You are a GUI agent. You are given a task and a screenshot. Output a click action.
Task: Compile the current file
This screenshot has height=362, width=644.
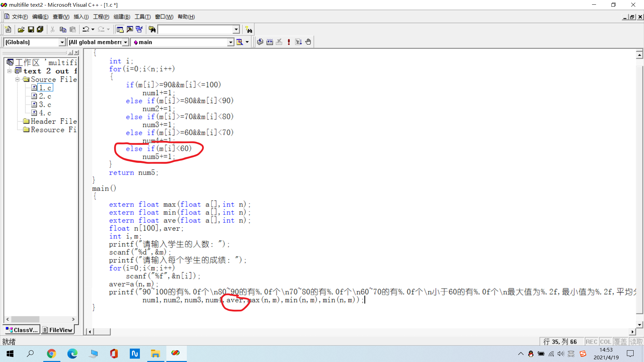[x=260, y=42]
